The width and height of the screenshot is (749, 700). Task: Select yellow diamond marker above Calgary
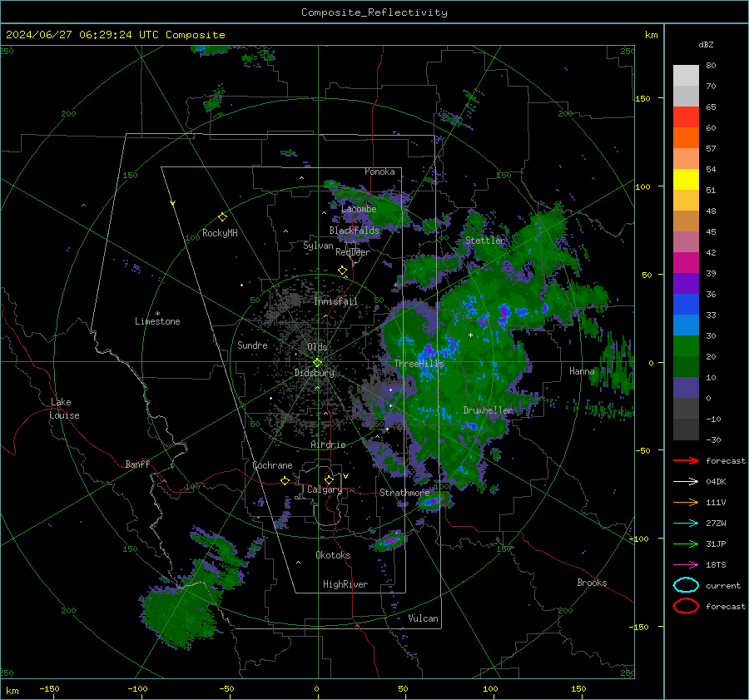329,479
